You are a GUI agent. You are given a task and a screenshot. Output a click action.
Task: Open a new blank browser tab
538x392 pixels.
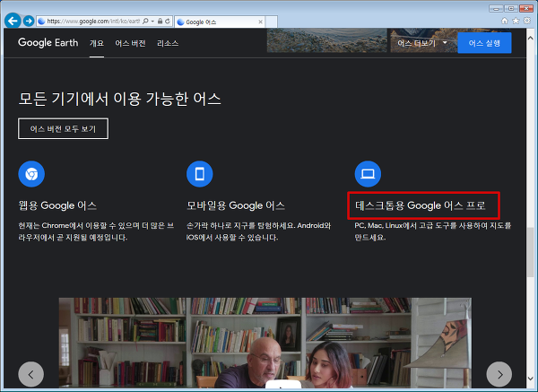(x=272, y=22)
